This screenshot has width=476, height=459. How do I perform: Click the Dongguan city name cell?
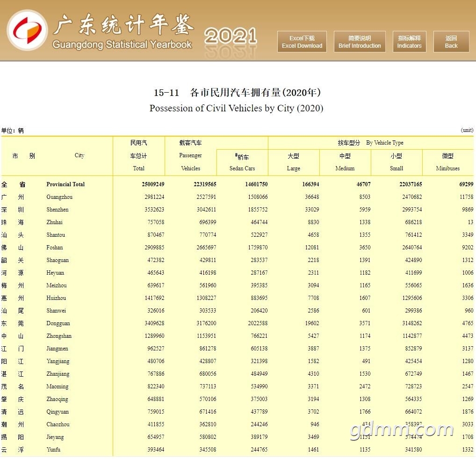[x=58, y=323]
